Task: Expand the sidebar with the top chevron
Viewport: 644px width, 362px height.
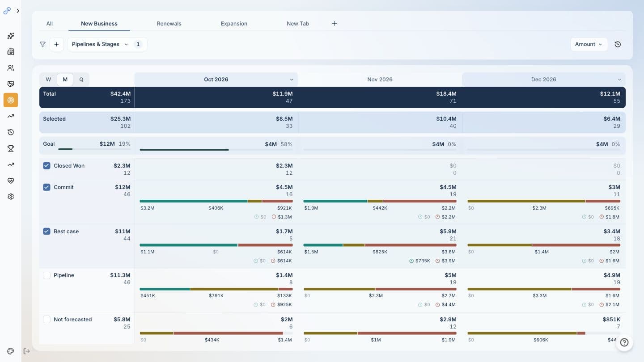Action: click(18, 11)
